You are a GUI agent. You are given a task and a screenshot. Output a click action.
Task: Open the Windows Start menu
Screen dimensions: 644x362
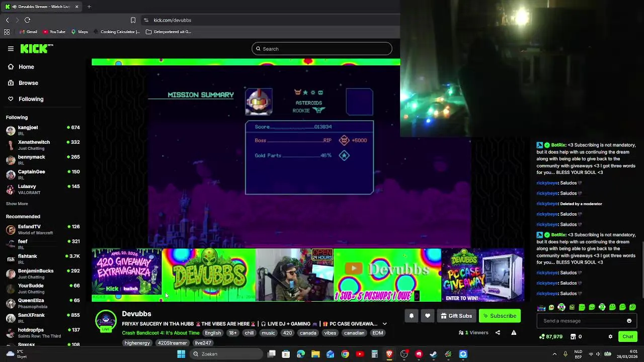(x=181, y=354)
